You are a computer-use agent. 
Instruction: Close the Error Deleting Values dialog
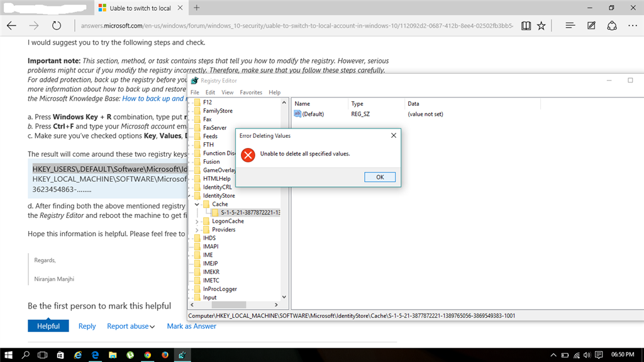click(394, 135)
